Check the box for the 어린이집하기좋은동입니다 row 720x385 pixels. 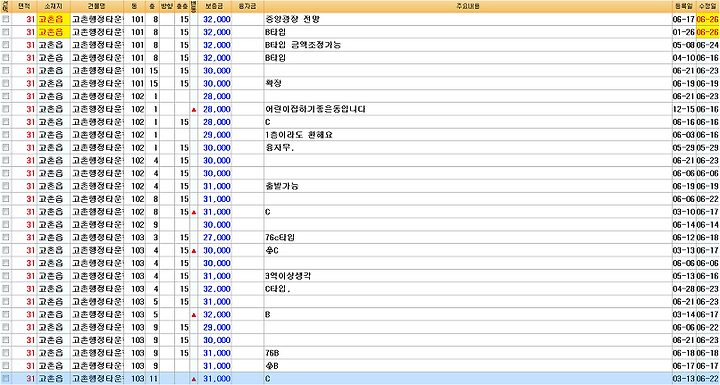(6, 109)
